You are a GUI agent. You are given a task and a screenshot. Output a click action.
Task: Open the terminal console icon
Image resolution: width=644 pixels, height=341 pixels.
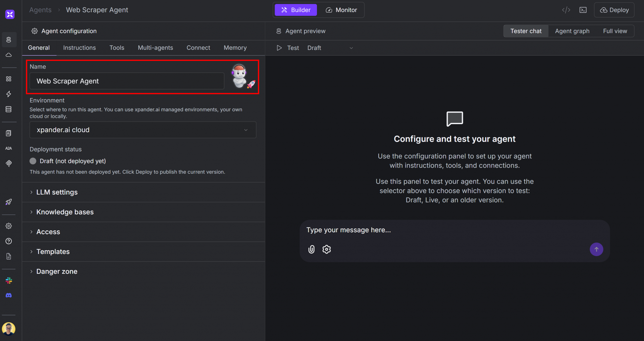(x=583, y=10)
